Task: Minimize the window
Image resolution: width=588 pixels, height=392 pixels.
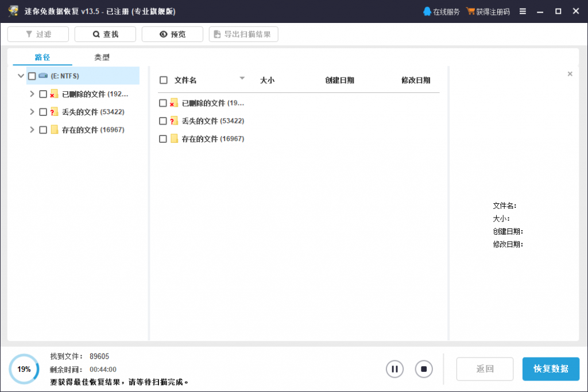Action: point(540,11)
